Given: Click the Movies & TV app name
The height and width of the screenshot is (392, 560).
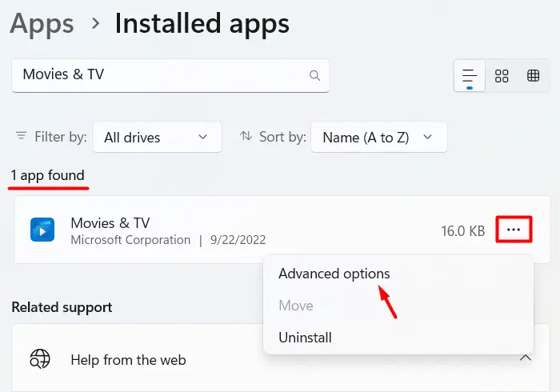Looking at the screenshot, I should [110, 223].
